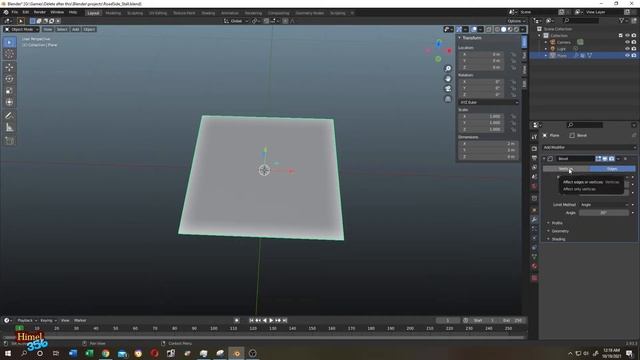Open the Output properties tab
The image size is (640, 360).
coord(534,158)
